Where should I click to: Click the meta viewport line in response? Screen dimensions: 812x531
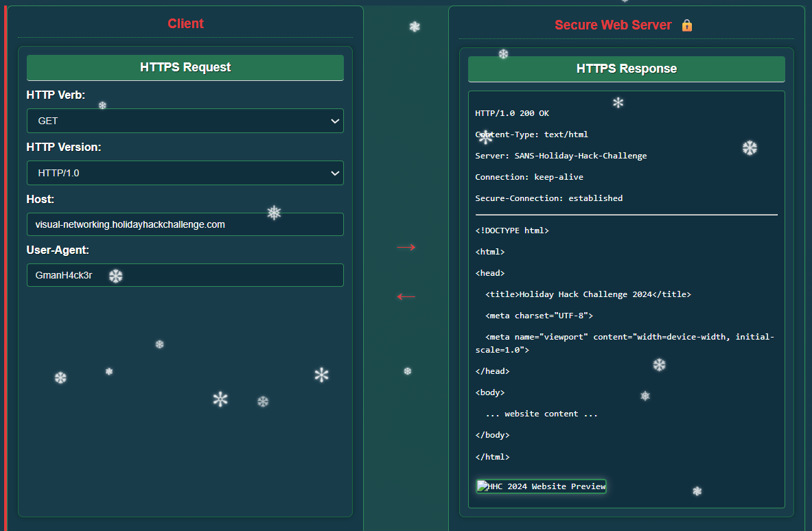[625, 343]
